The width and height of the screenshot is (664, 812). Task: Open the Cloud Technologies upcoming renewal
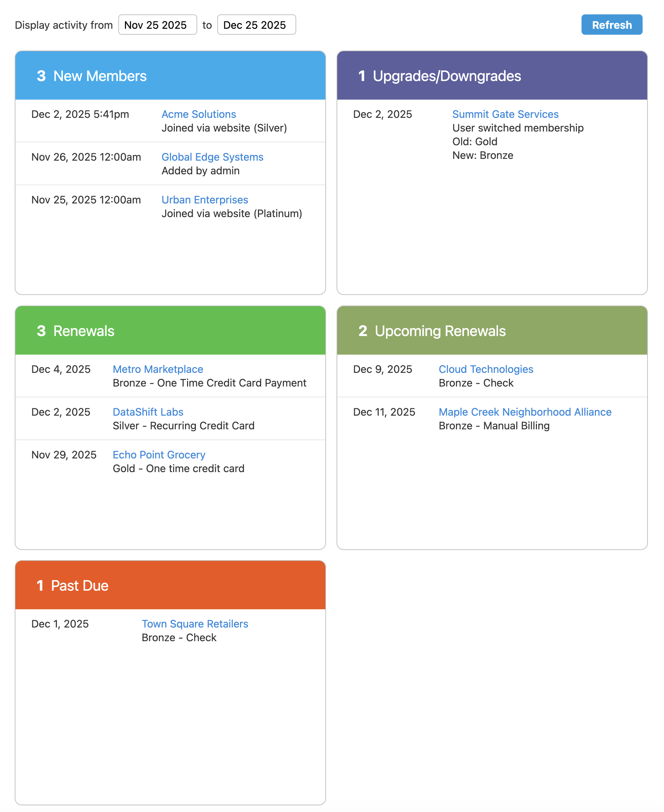pyautogui.click(x=485, y=369)
